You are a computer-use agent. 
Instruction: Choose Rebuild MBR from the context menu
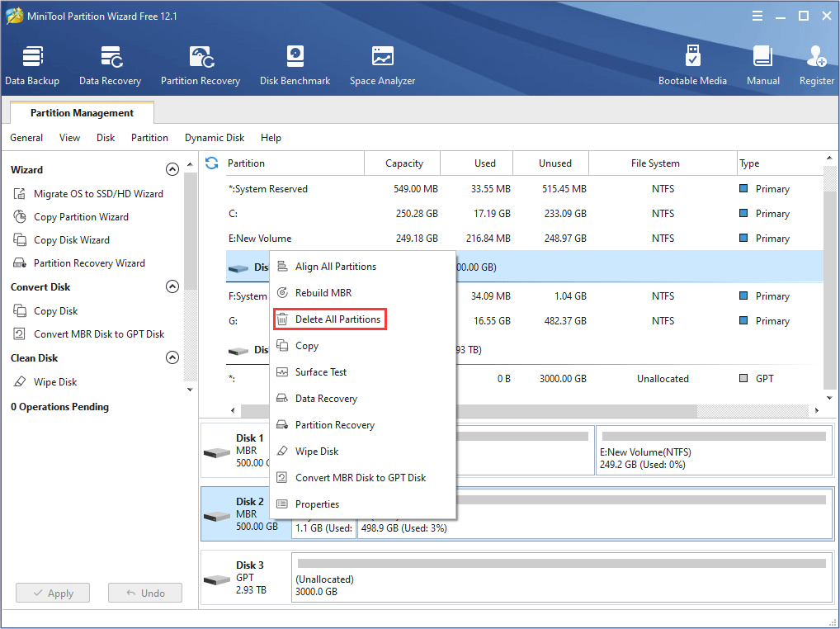coord(363,292)
